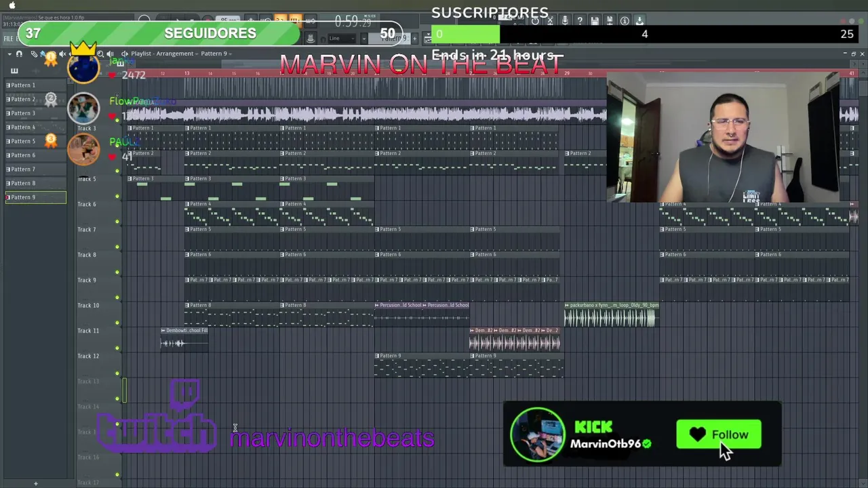Open the cut tool in the top toolbar

(x=550, y=21)
